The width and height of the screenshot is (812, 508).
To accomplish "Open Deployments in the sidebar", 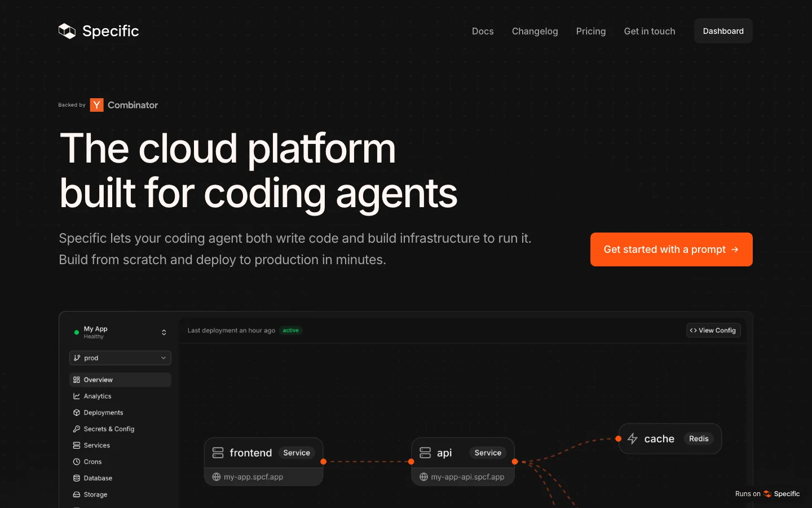I will pyautogui.click(x=120, y=413).
